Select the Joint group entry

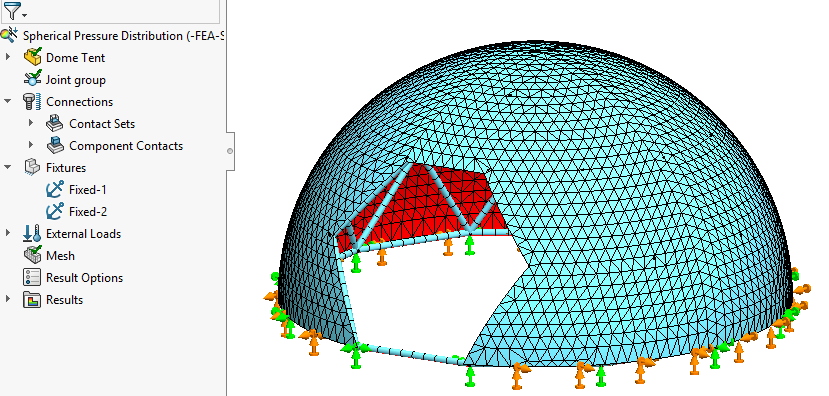coord(76,80)
